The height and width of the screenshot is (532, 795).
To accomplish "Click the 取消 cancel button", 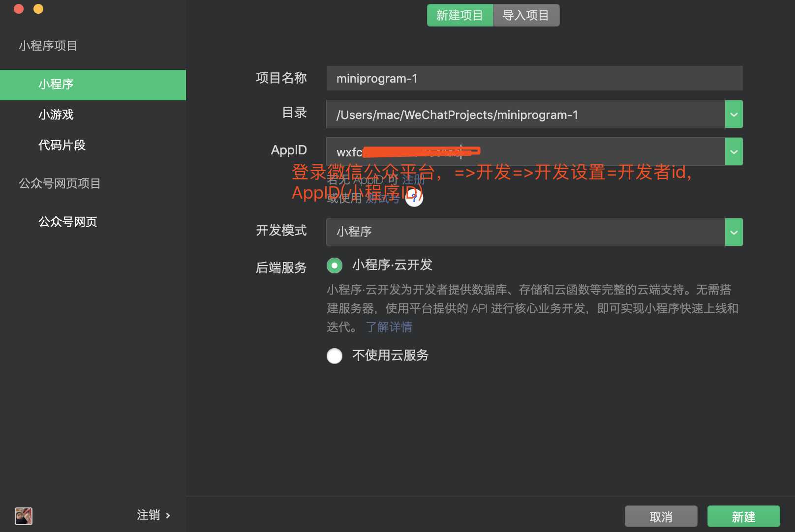I will (x=661, y=517).
